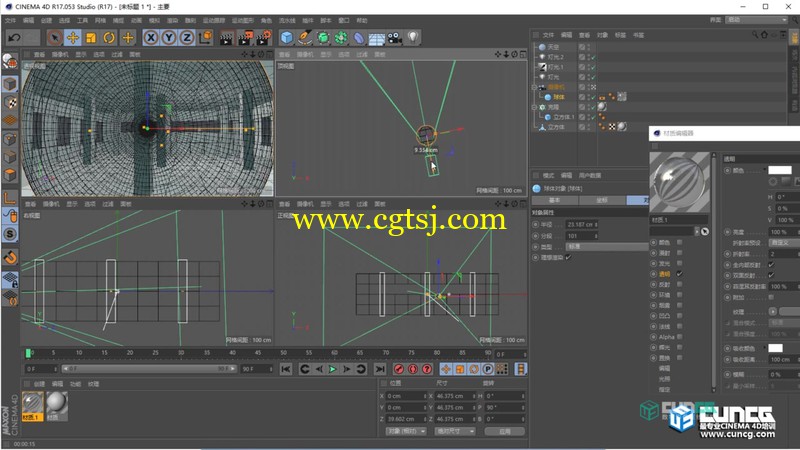Viewport: 800px width, 450px height.
Task: Play the animation forward
Action: [x=332, y=369]
